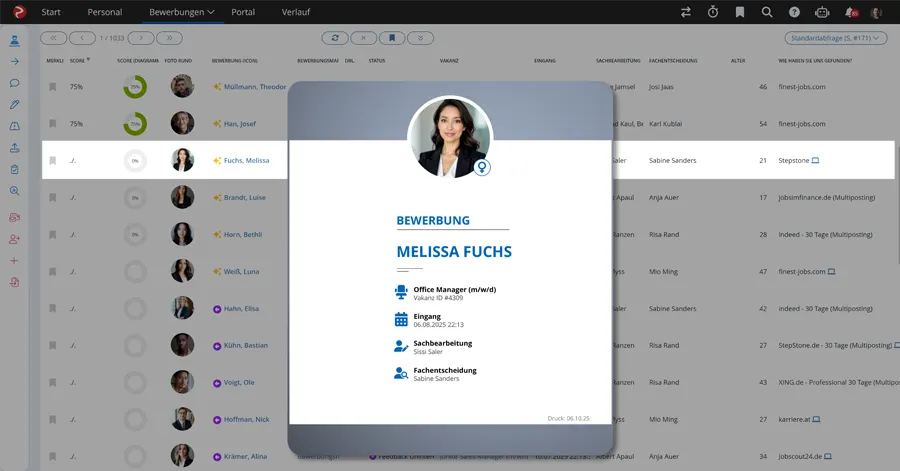Click the robot assistant icon

(822, 12)
